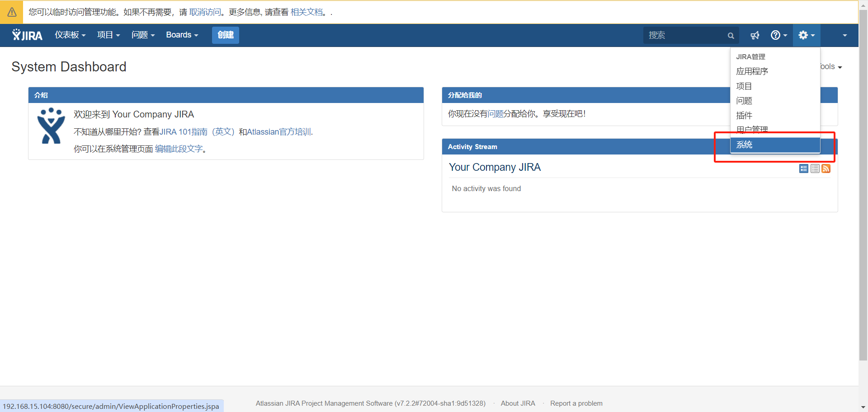868x412 pixels.
Task: Click the 取消访问 link in banner
Action: (x=205, y=12)
